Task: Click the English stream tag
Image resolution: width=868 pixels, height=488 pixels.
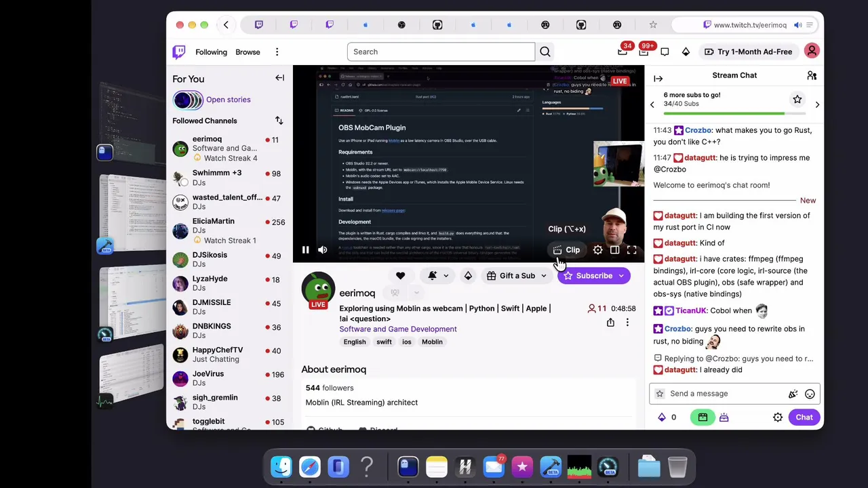Action: pos(355,342)
